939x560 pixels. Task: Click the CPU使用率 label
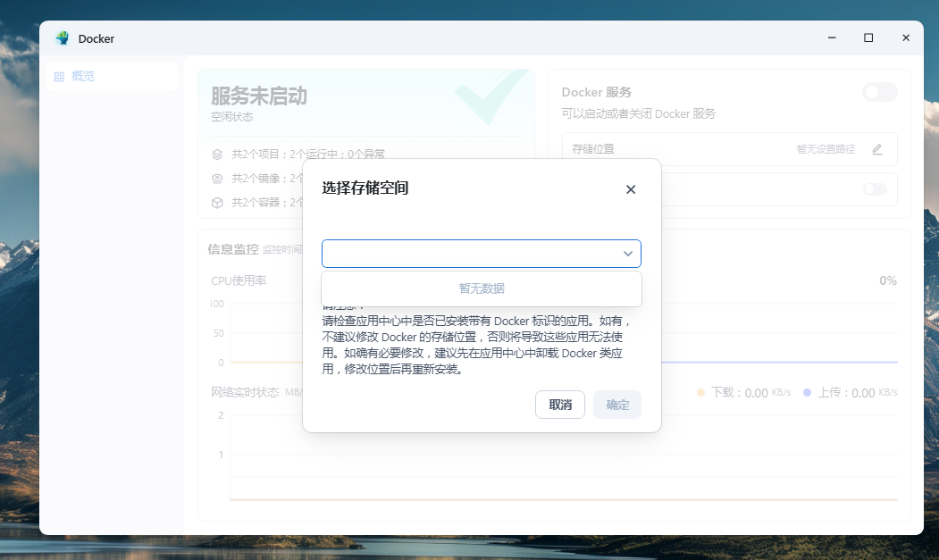pos(239,281)
